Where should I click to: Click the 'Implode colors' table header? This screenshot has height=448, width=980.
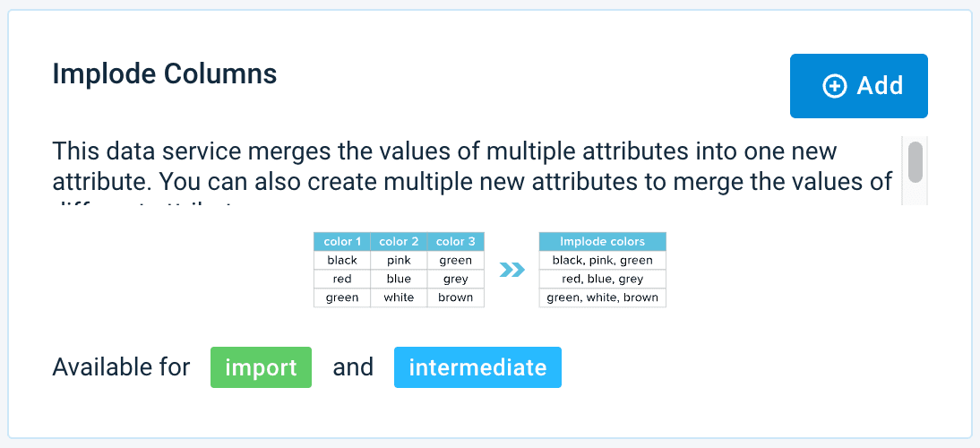(x=602, y=242)
